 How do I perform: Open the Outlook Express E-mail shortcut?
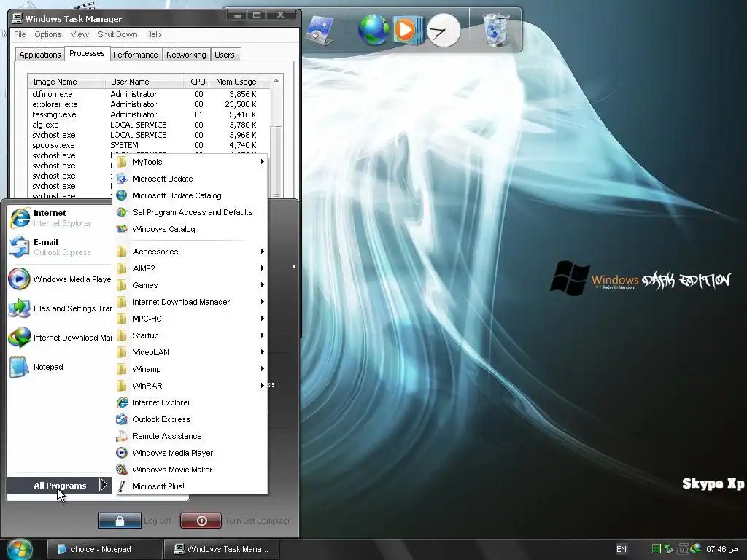tap(60, 247)
